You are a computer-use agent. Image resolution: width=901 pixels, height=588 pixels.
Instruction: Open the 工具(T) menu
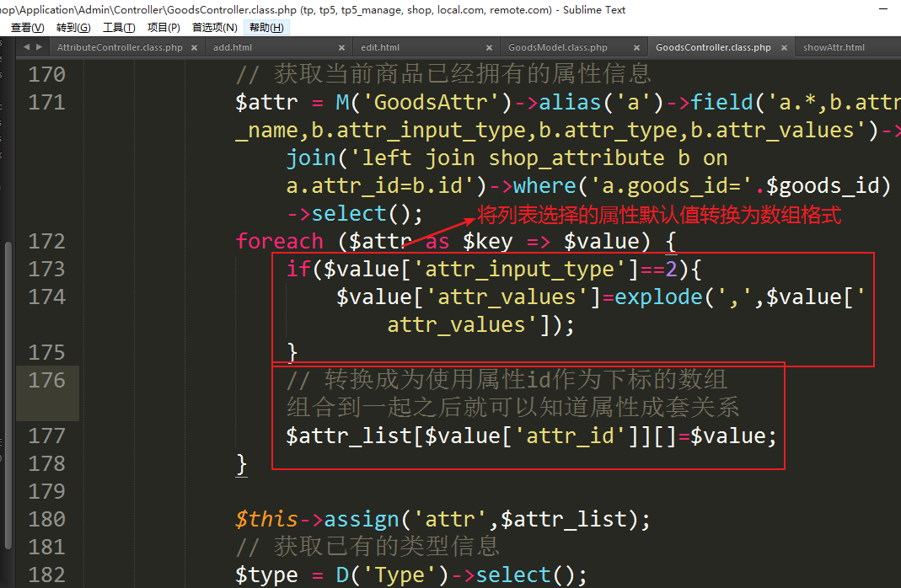coord(119,28)
